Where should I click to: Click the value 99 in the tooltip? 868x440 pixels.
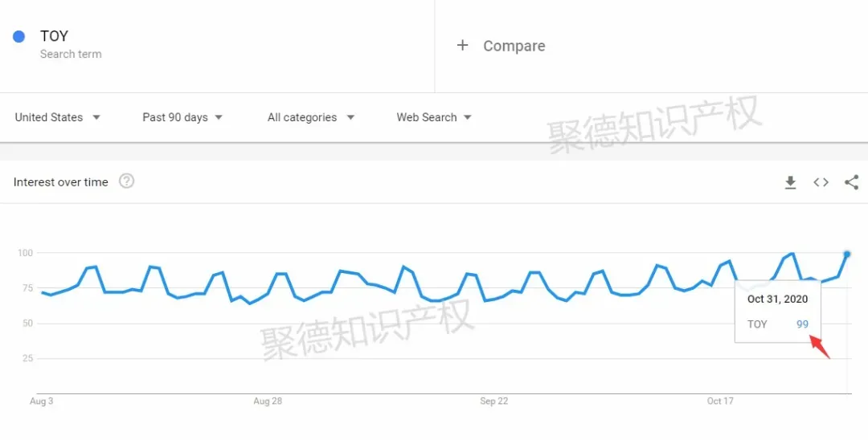[x=803, y=324]
